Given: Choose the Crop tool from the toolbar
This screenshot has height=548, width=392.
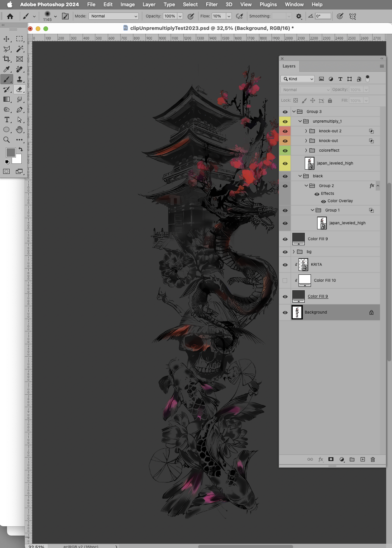Looking at the screenshot, I should click(x=6, y=59).
